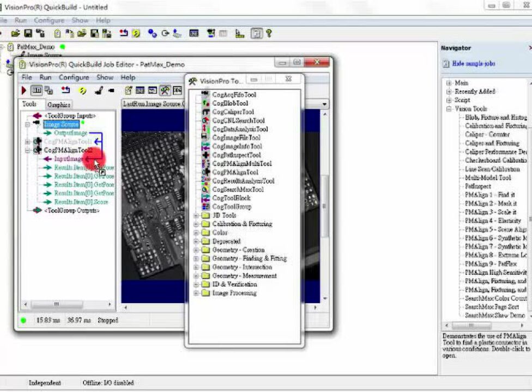The height and width of the screenshot is (392, 532).
Task: Click the yellow circular arrows icon in main toolbar
Action: [x=136, y=33]
